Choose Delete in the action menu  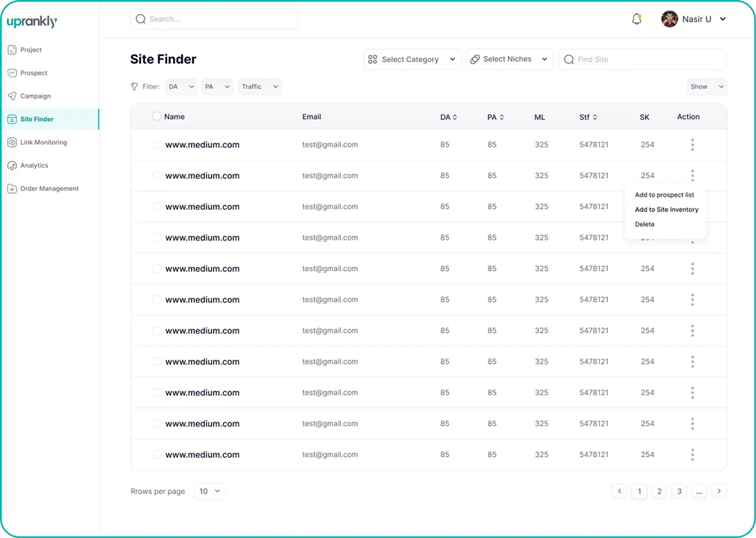(x=645, y=224)
